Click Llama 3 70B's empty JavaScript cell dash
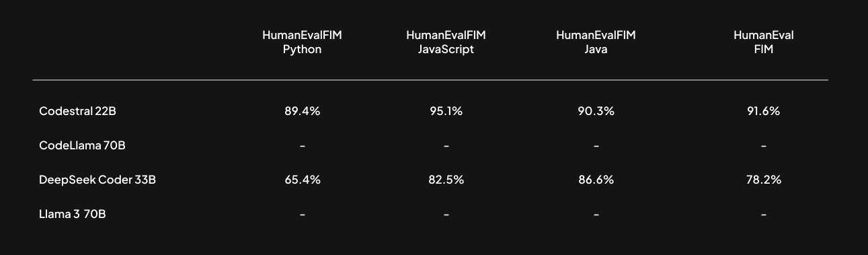This screenshot has width=868, height=255. point(446,215)
